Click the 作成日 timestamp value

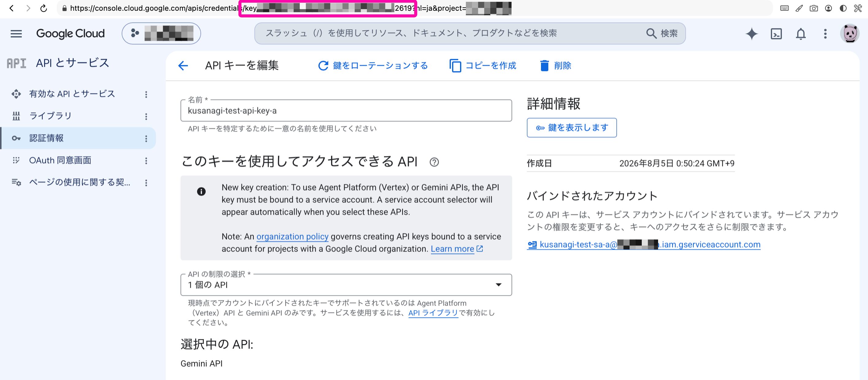point(677,163)
